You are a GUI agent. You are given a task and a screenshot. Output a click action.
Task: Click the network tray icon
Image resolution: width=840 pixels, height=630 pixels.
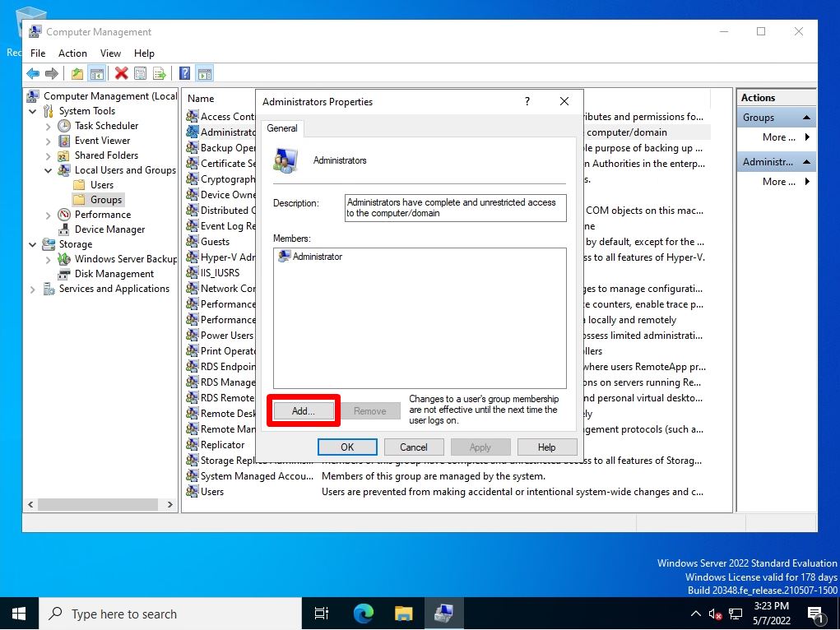736,614
